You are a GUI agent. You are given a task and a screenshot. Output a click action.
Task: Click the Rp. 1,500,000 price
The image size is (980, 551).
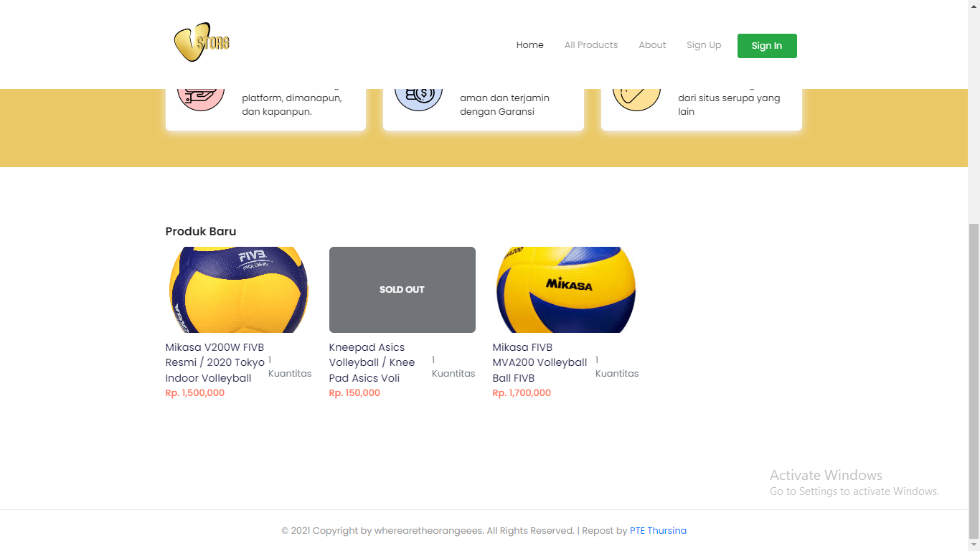(195, 393)
